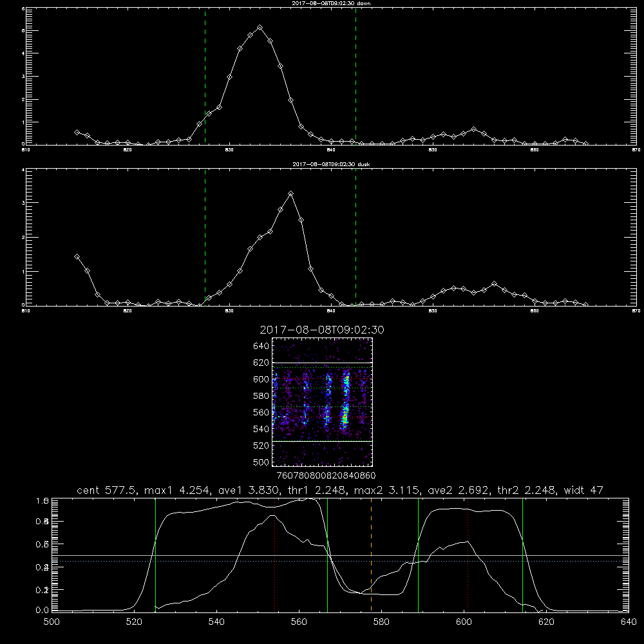
Task: Click the spectral image y-axis label 560
Action: tap(261, 412)
